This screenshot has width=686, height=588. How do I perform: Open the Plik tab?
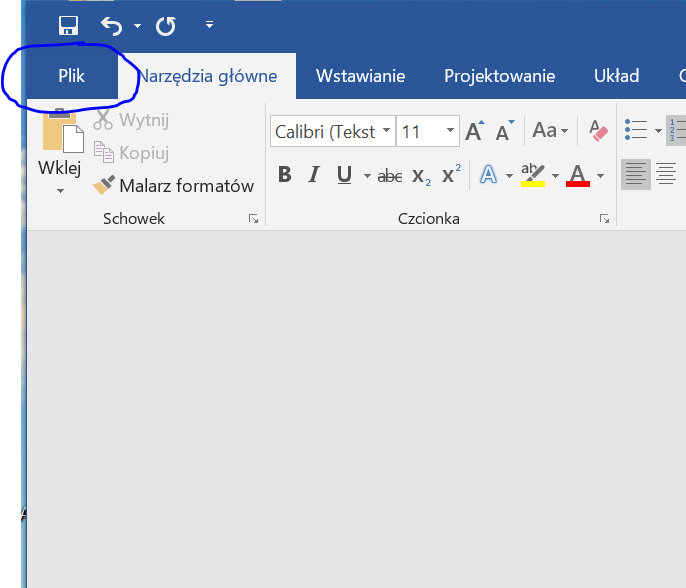click(71, 76)
